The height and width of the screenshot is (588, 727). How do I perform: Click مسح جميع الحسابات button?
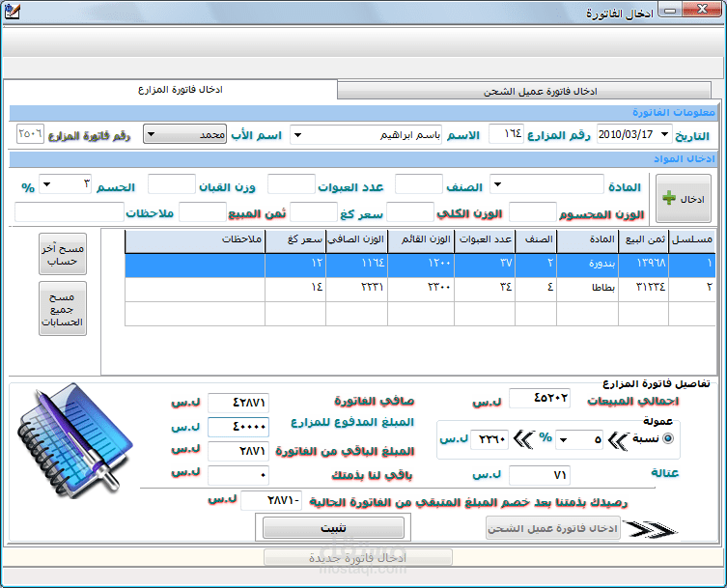click(63, 308)
